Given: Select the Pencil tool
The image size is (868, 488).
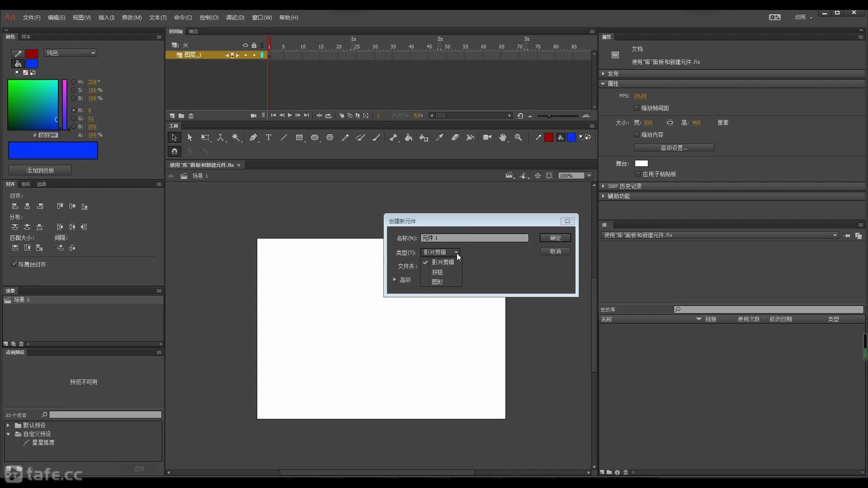Looking at the screenshot, I should pos(345,137).
